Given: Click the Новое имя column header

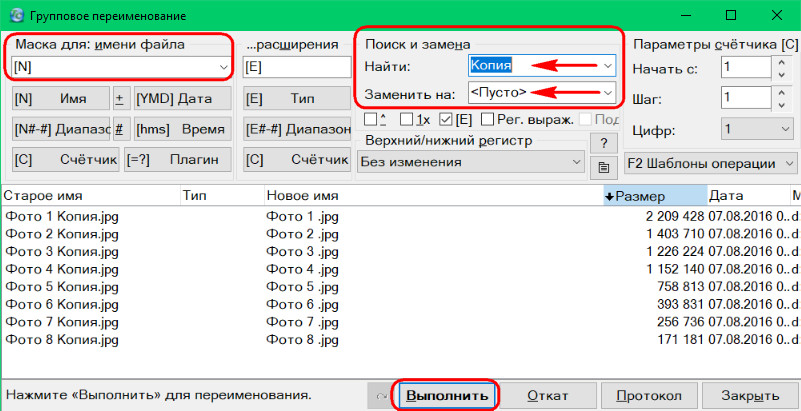Looking at the screenshot, I should (x=434, y=196).
